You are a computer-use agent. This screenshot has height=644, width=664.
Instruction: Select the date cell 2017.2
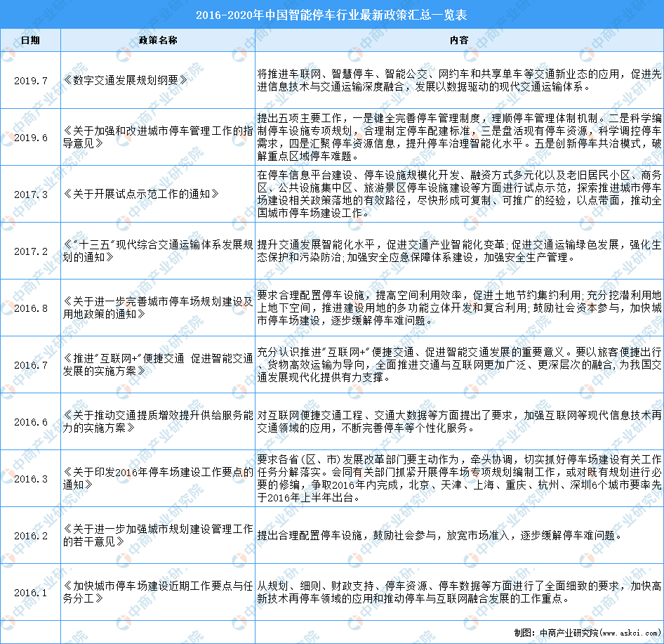[30, 251]
